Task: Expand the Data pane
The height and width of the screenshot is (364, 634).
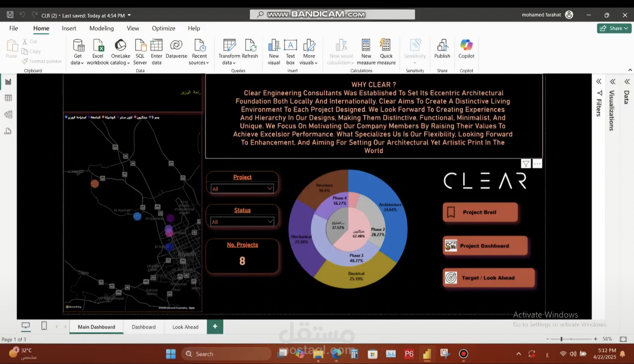Action: click(x=627, y=81)
